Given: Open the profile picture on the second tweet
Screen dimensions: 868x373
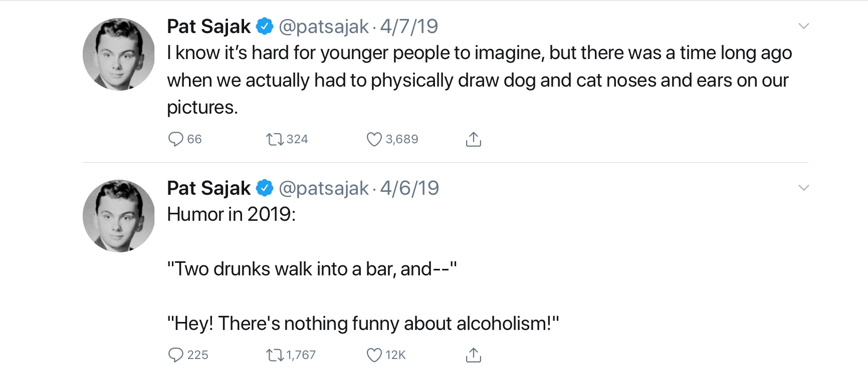Looking at the screenshot, I should tap(119, 216).
